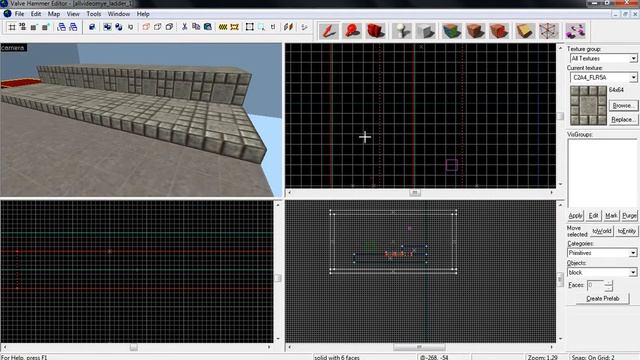Toggle auto-selection mode

click(x=261, y=27)
